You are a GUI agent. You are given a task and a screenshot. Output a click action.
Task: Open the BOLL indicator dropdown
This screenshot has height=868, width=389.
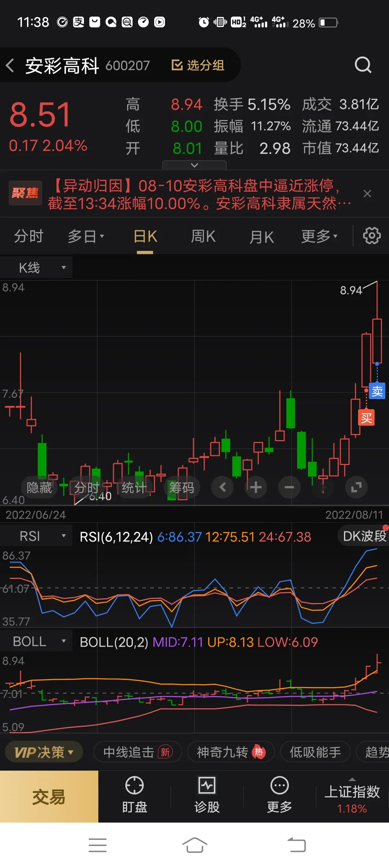point(36,642)
